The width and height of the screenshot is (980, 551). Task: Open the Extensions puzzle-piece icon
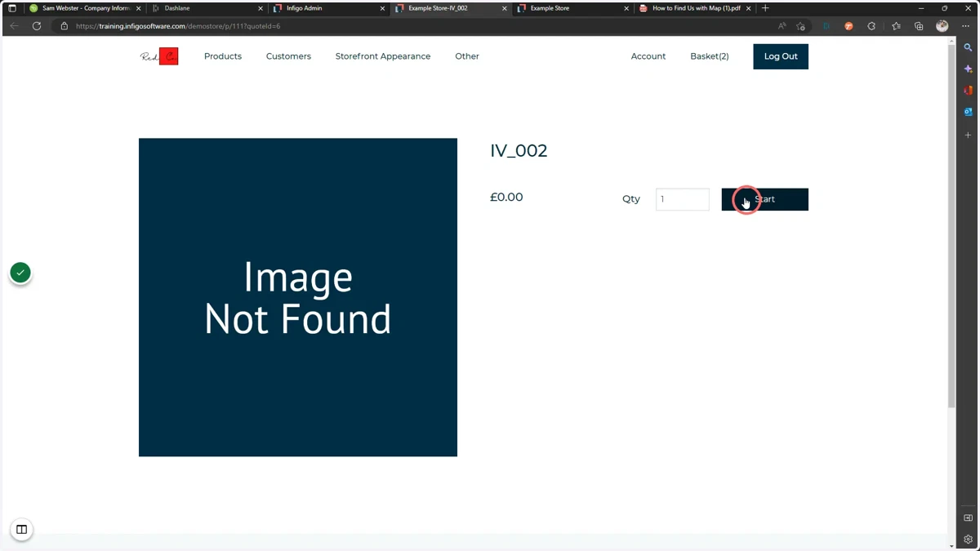(x=871, y=26)
